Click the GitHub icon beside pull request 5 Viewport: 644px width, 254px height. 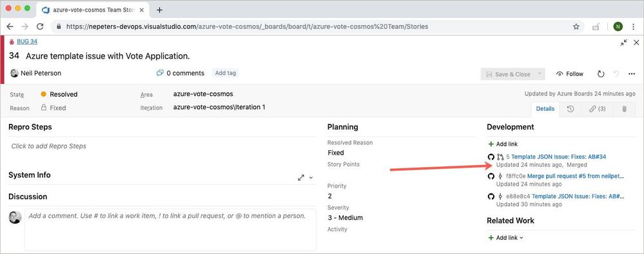pyautogui.click(x=491, y=157)
